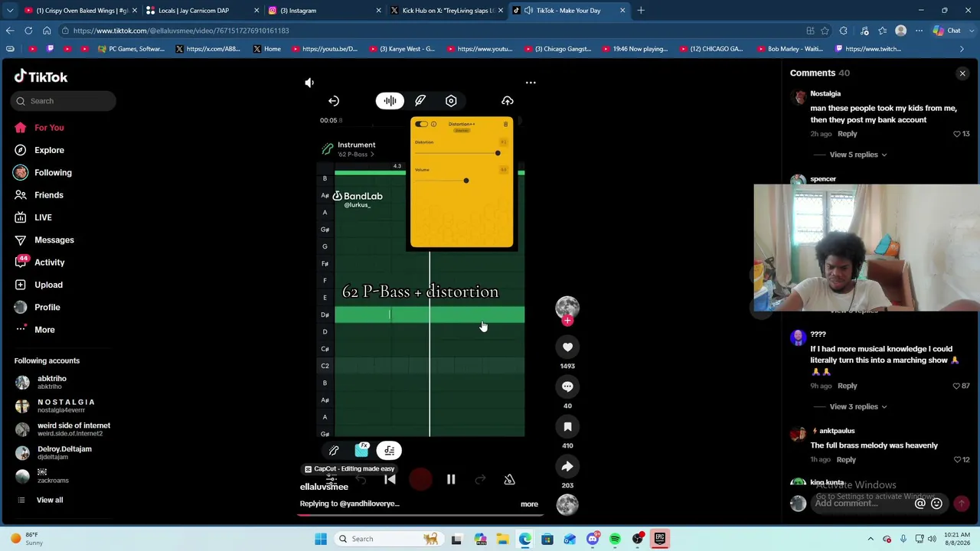This screenshot has width=980, height=551.
Task: Open the browser Extensions puzzle icon
Action: 844,31
